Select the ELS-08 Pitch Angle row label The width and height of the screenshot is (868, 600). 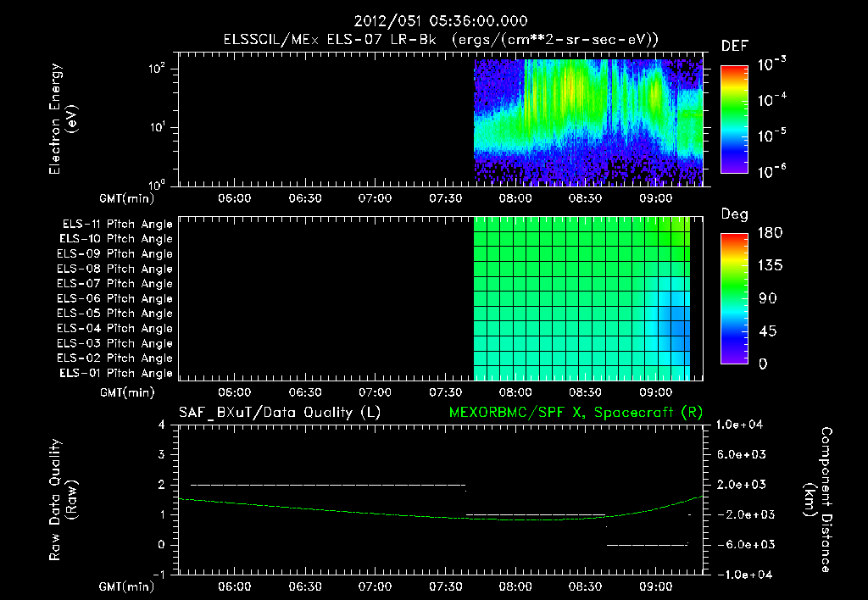114,269
